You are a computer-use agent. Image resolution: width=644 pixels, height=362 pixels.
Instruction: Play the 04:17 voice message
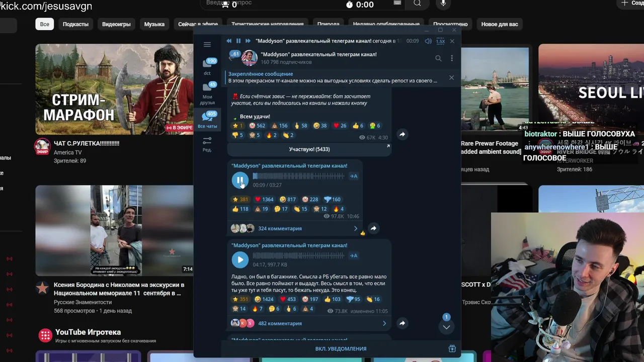click(240, 259)
